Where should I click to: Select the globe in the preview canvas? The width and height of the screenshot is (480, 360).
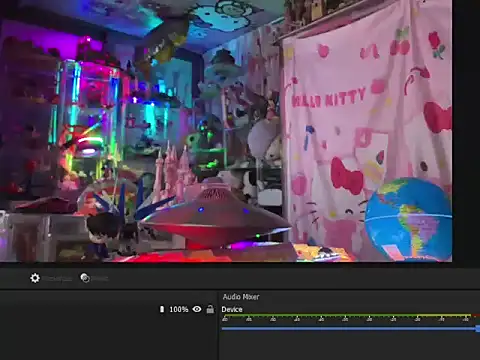tap(408, 219)
